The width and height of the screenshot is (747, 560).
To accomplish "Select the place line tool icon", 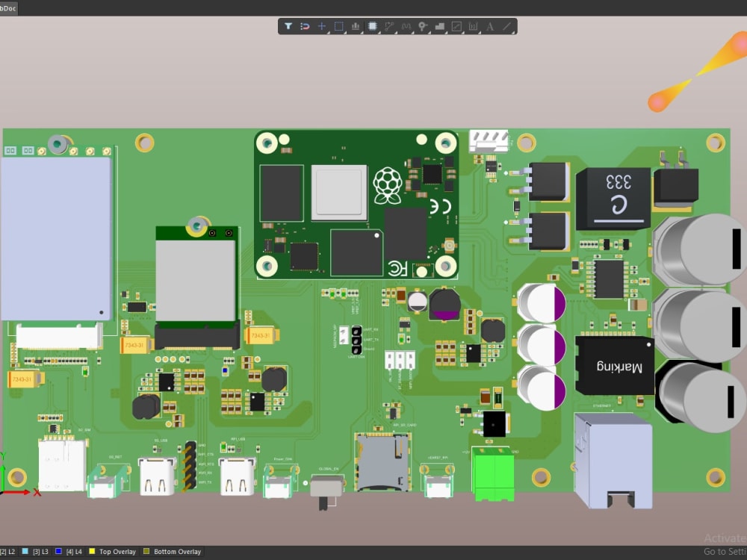I will tap(507, 26).
